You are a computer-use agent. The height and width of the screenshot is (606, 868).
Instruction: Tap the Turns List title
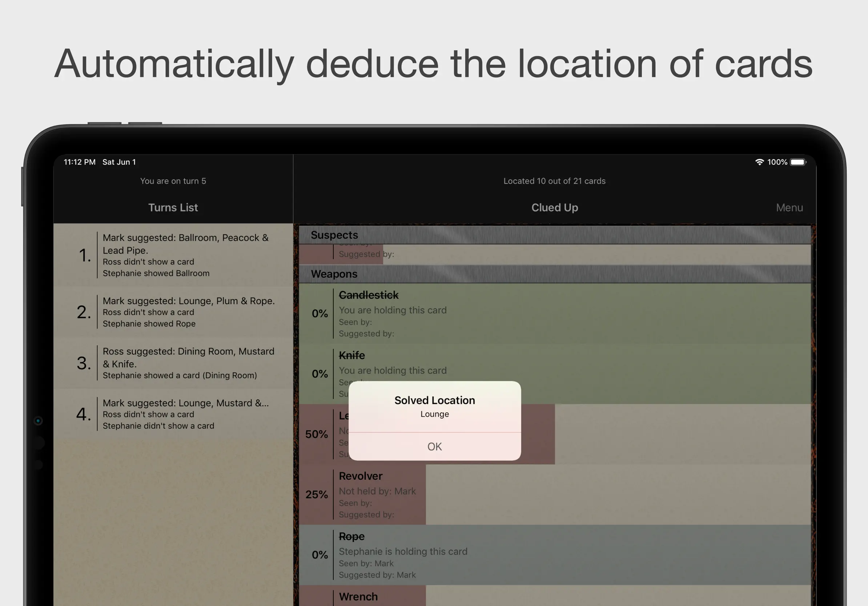173,208
